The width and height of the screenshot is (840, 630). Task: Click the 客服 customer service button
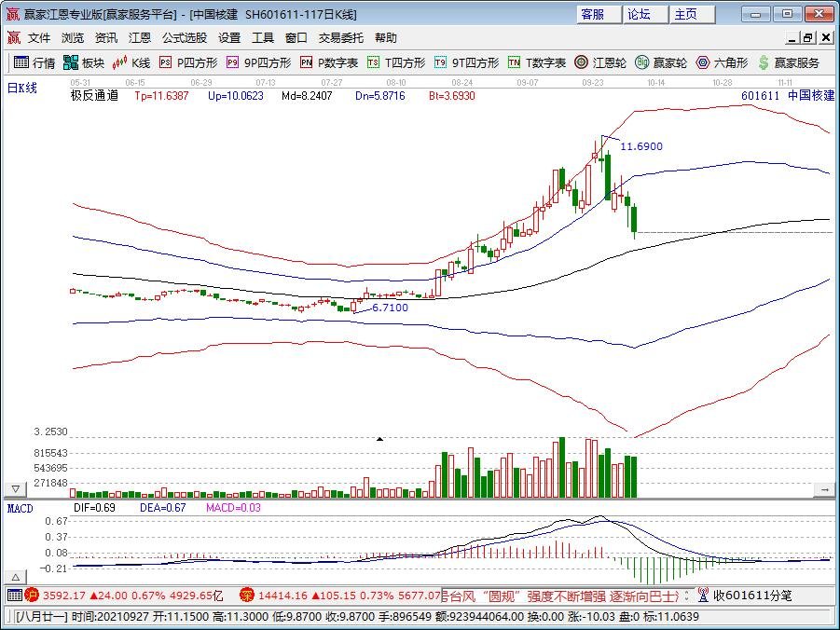(593, 14)
